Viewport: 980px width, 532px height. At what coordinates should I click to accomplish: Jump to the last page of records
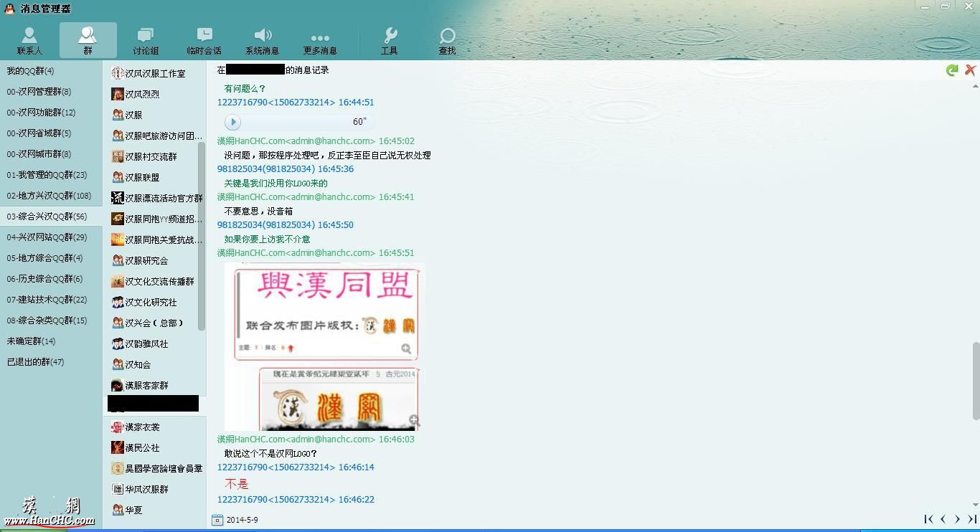(972, 519)
